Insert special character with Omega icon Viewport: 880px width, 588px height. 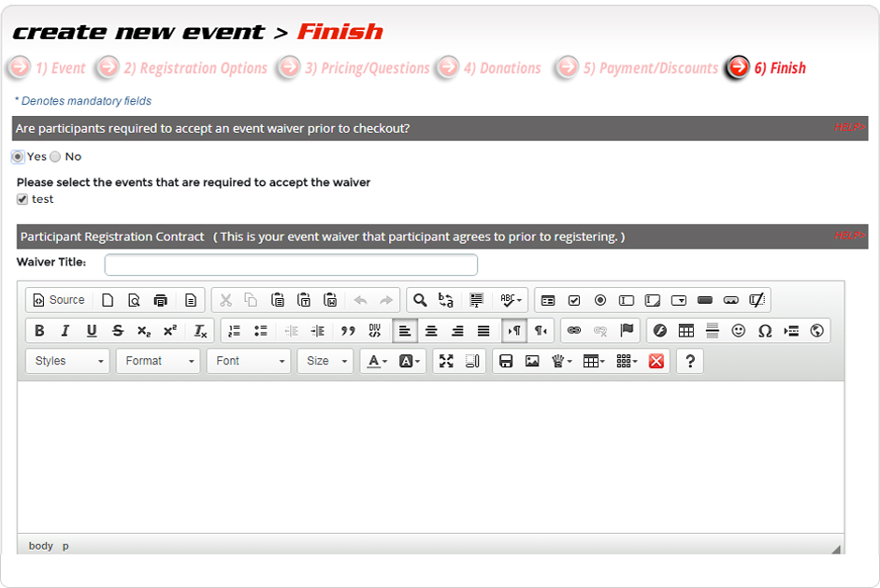pyautogui.click(x=765, y=331)
